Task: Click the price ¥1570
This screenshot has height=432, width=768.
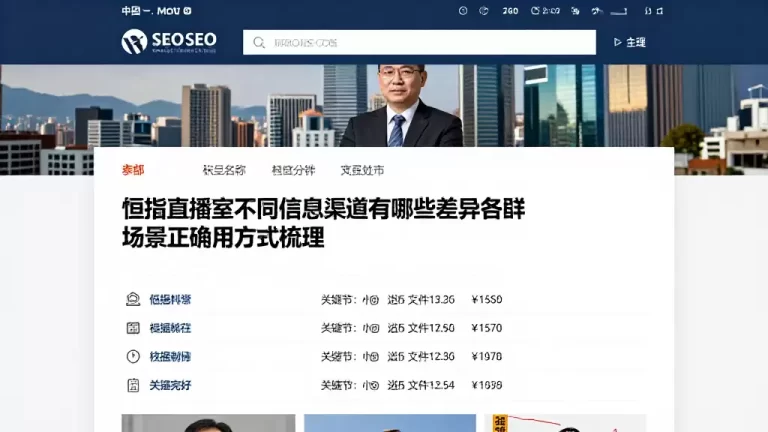Action: 486,328
